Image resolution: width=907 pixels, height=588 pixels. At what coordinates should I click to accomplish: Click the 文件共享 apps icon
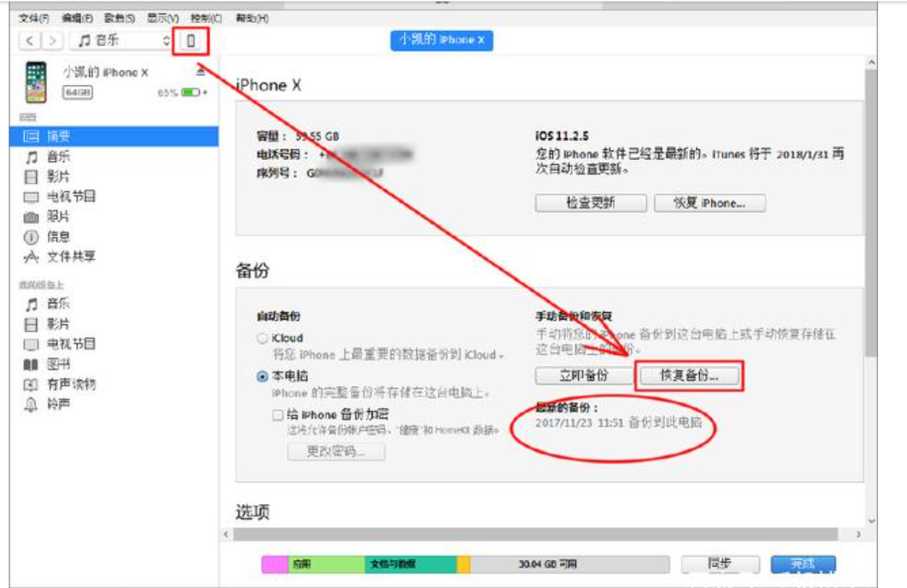click(31, 256)
